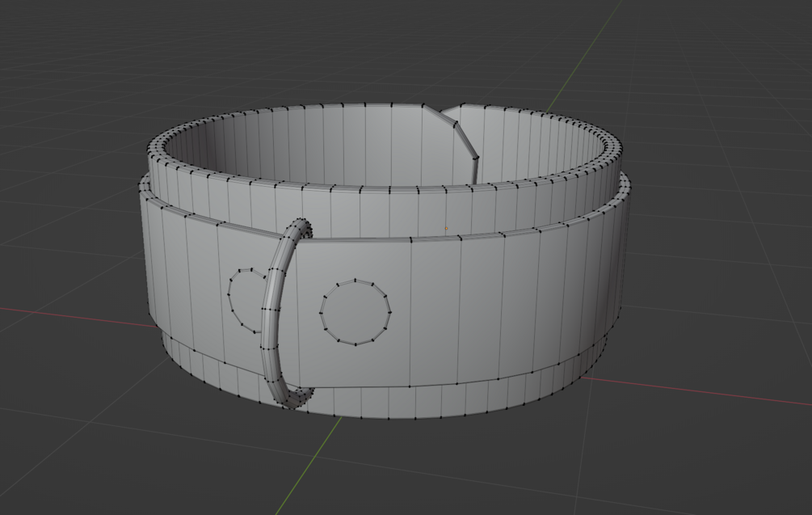This screenshot has height=515, width=812.
Task: Select the circular vertex loop on the strap
Action: coord(356,312)
